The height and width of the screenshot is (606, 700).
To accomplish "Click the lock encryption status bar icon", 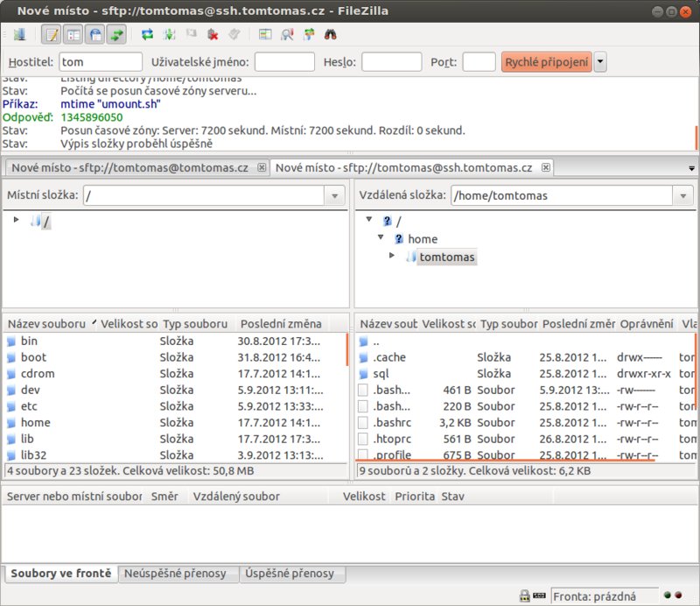I will tap(525, 595).
